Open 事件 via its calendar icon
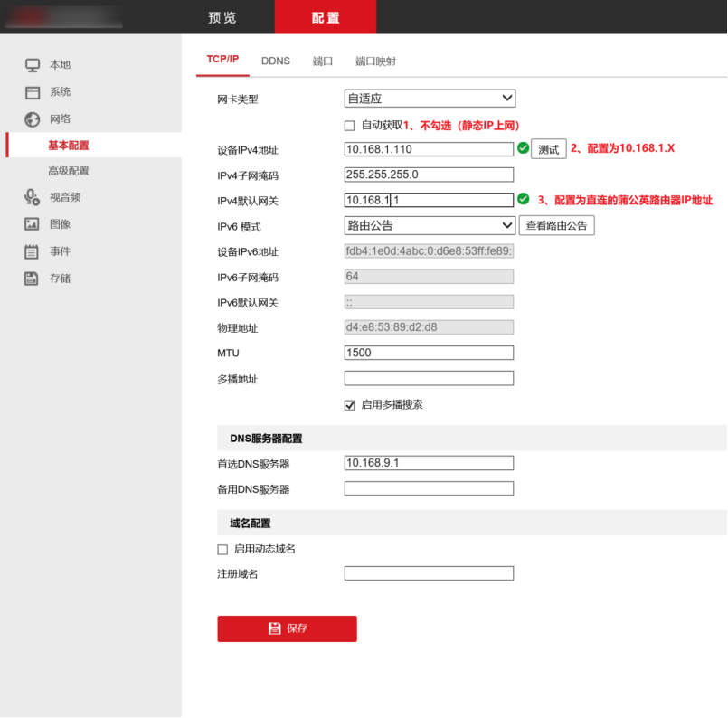 point(33,251)
